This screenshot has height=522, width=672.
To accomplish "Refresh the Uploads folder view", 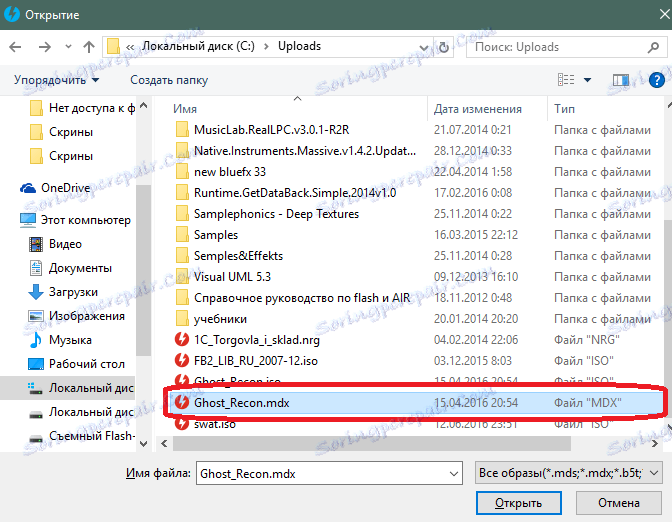I will click(x=444, y=47).
